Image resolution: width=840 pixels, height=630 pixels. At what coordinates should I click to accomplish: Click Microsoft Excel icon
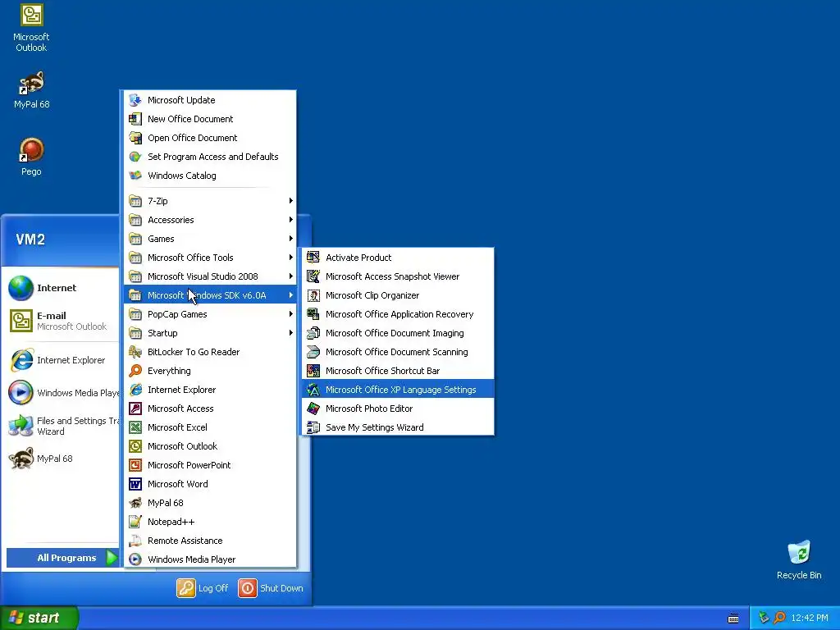point(135,427)
